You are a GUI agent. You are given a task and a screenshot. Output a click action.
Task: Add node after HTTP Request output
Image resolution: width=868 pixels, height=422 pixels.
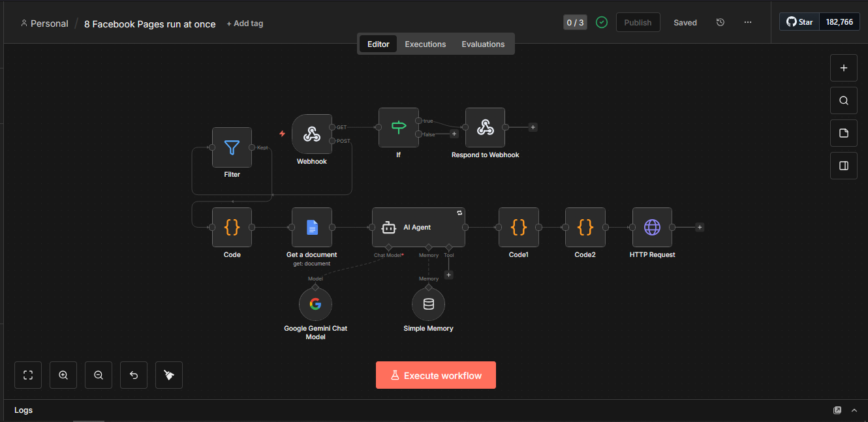700,228
